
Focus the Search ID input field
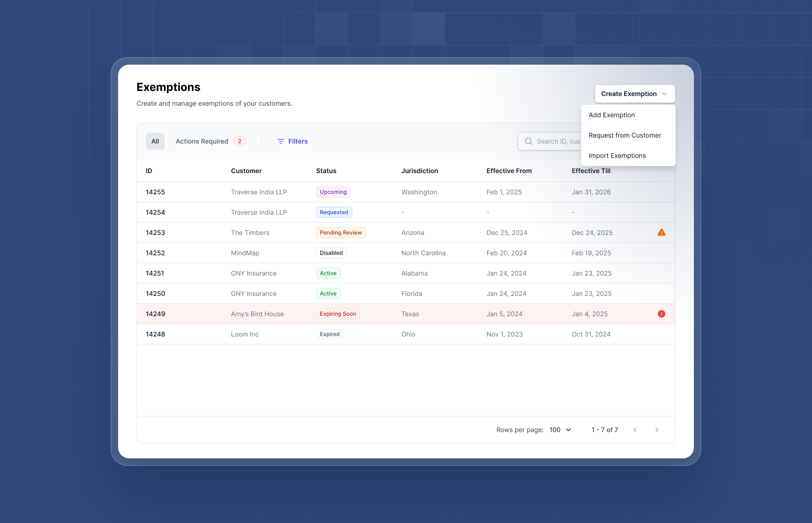(550, 141)
